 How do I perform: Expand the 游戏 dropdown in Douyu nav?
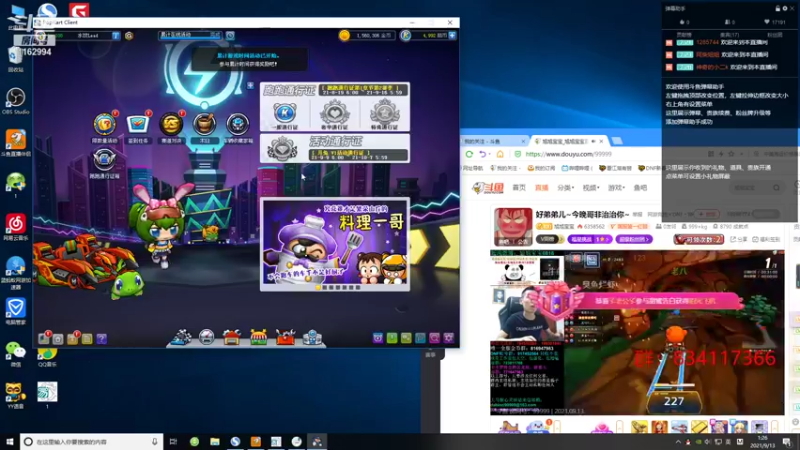tap(616, 188)
